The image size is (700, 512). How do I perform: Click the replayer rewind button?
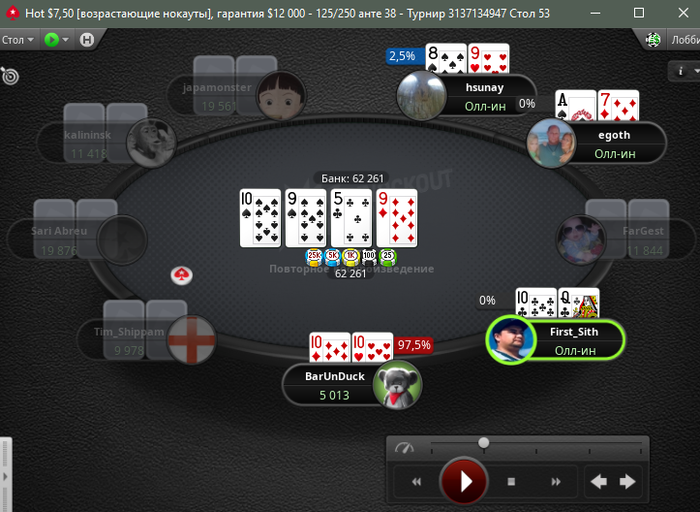[x=417, y=482]
